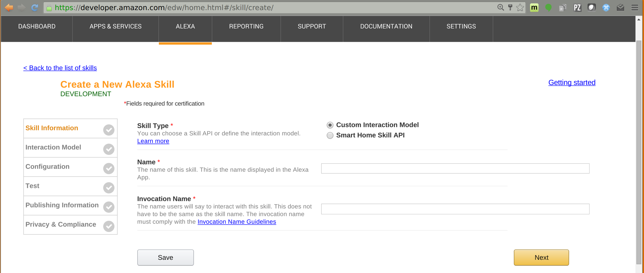The image size is (644, 273).
Task: Click the 'Create a New Alexa Skill' heading
Action: click(117, 84)
